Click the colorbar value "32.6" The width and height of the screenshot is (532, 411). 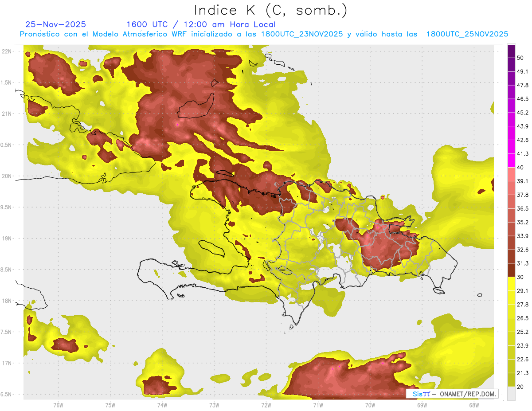[523, 250]
